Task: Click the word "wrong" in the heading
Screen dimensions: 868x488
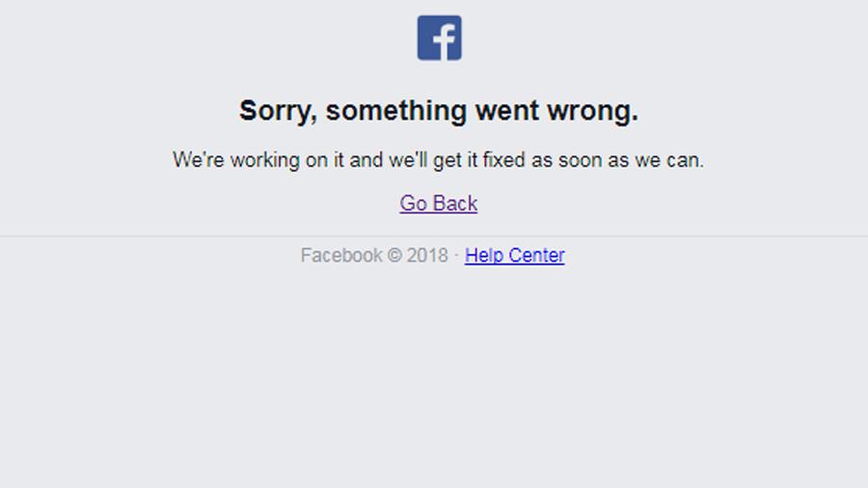Action: 589,111
